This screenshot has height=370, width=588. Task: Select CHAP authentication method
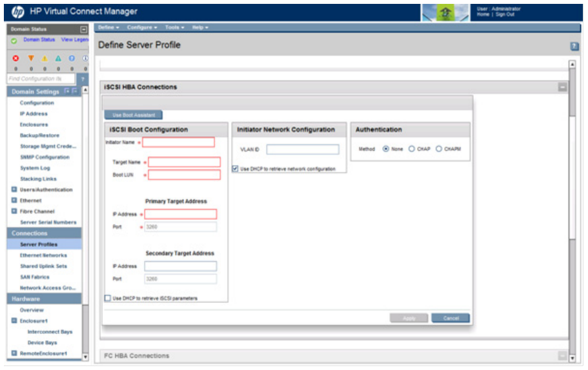pos(411,149)
